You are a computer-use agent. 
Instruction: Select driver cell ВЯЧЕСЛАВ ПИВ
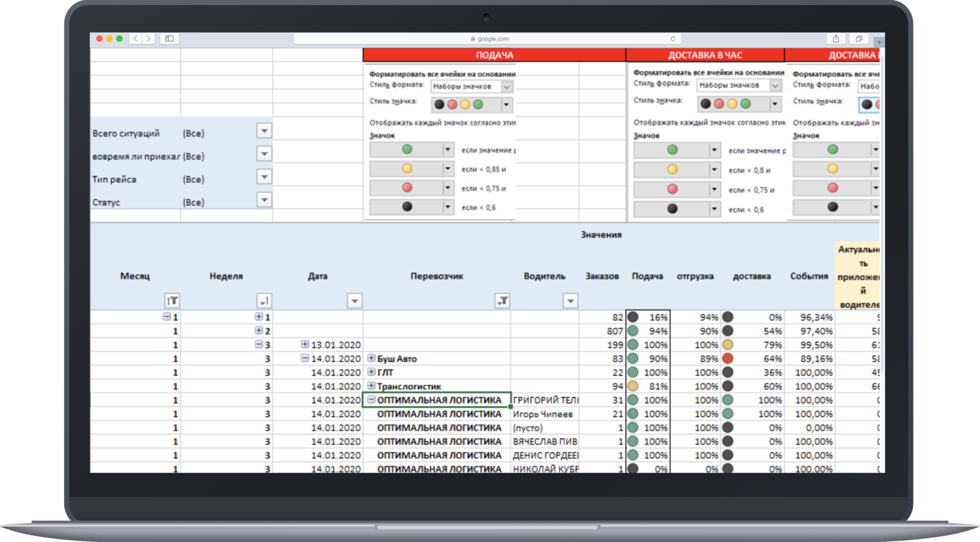click(544, 442)
